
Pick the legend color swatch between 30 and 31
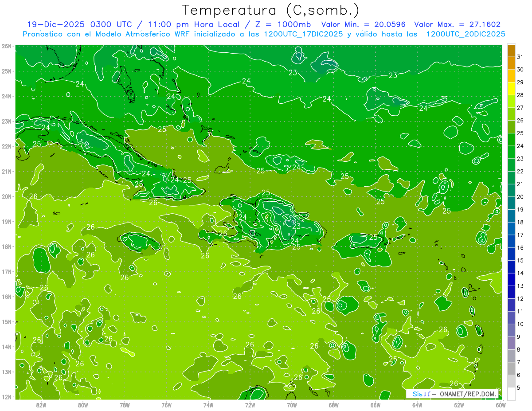(511, 63)
